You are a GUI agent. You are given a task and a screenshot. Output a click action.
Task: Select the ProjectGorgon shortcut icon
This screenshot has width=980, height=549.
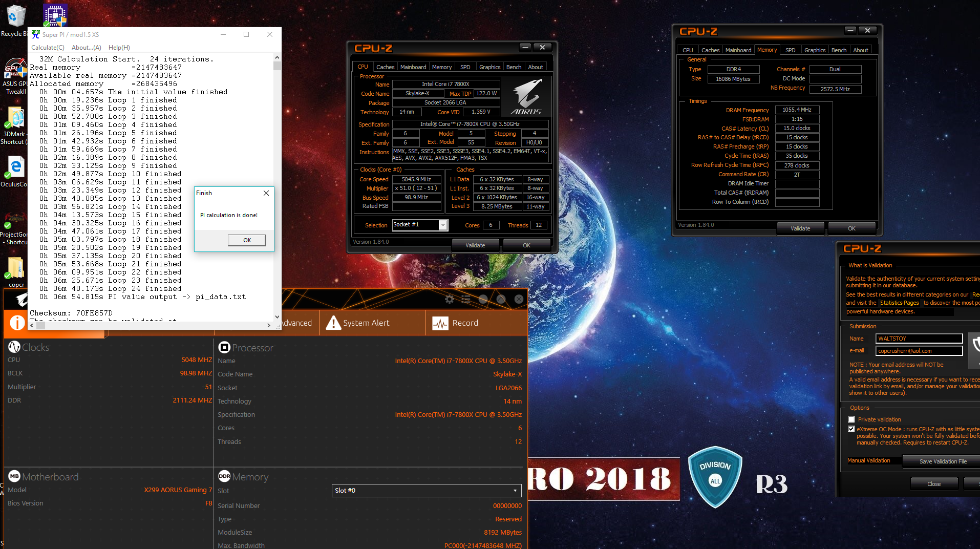[x=14, y=229]
